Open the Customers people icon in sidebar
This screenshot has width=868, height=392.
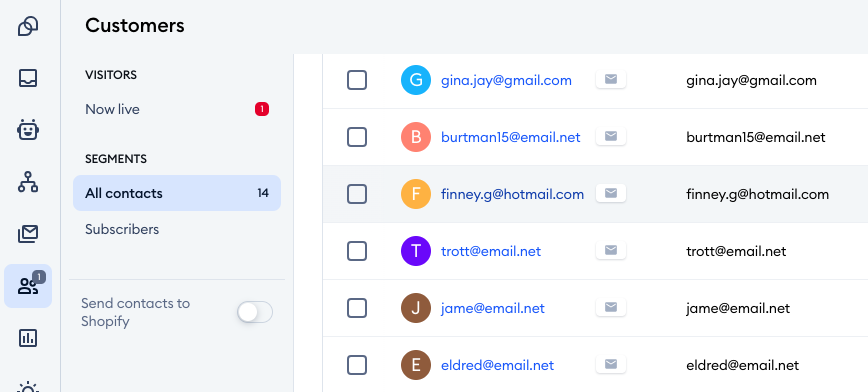[28, 286]
